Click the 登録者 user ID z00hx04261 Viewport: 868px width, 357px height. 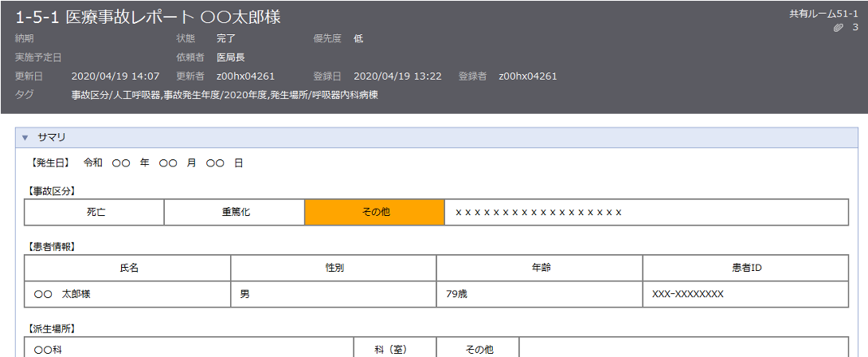click(x=527, y=76)
